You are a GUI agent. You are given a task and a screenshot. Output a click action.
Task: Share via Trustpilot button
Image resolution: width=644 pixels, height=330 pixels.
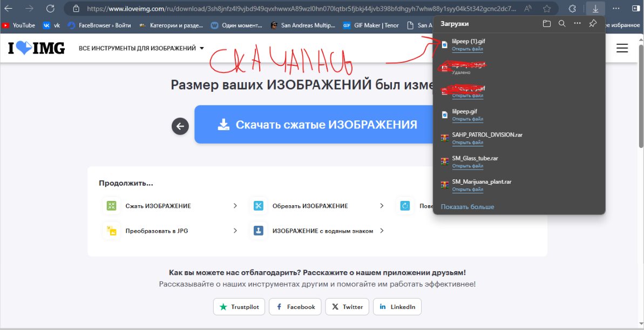239,307
